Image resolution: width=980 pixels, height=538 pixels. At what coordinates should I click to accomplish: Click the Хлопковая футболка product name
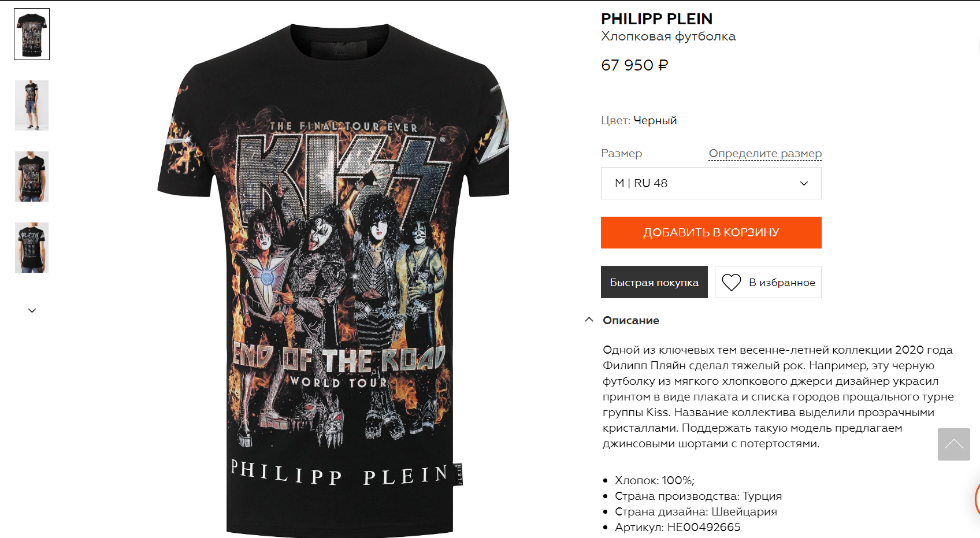[668, 36]
